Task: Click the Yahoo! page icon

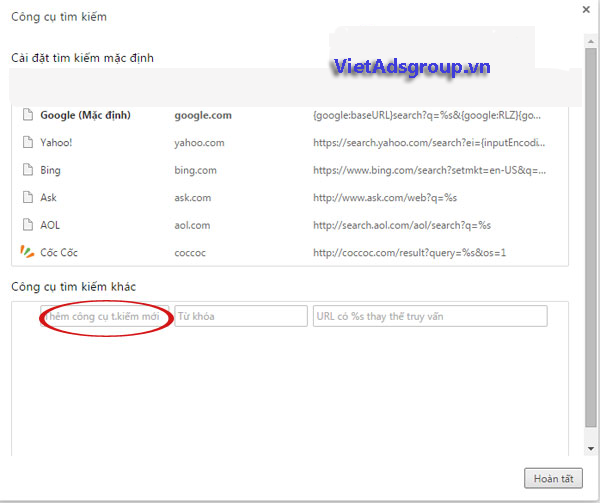Action: pos(27,143)
